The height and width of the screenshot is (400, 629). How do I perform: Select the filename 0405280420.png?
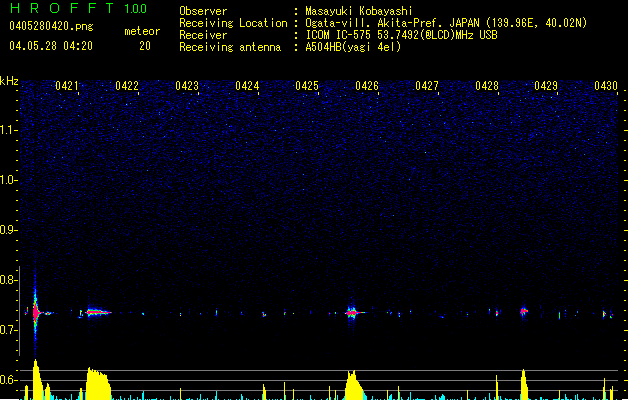50,26
